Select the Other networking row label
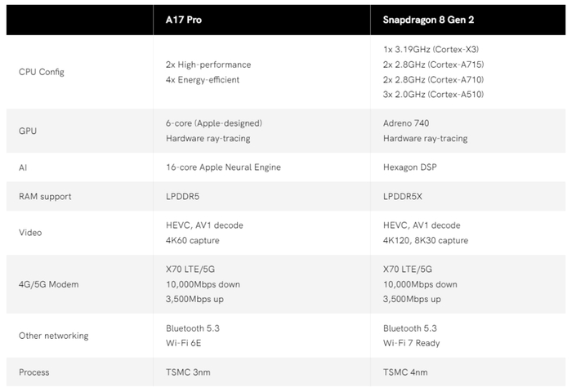This screenshot has width=572, height=392. (53, 336)
